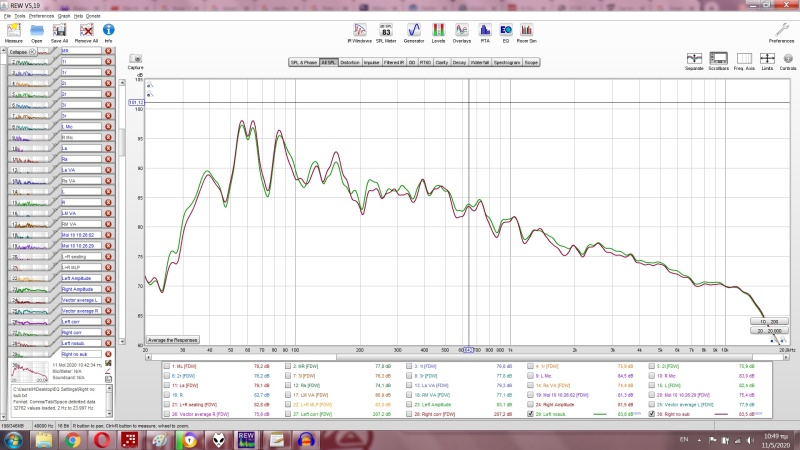Open the Room Sim tool
This screenshot has height=450, width=800.
(527, 32)
